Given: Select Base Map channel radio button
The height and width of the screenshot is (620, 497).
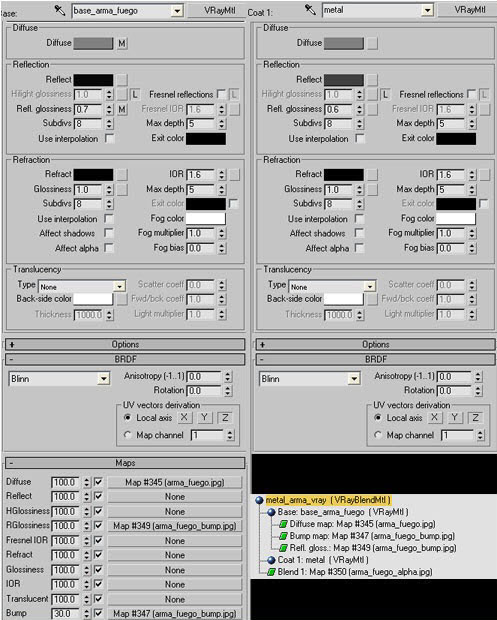Looking at the screenshot, I should point(127,435).
